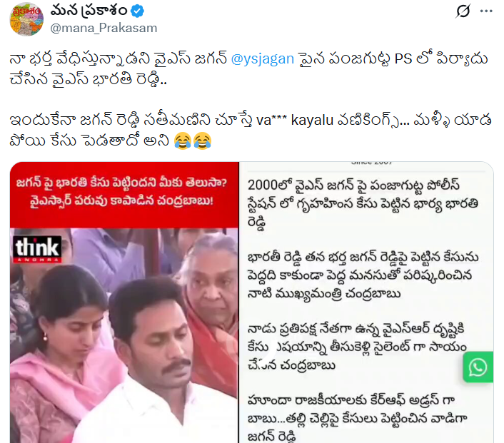This screenshot has height=443, width=504.
Task: Click the red headline banner in image
Action: [124, 195]
